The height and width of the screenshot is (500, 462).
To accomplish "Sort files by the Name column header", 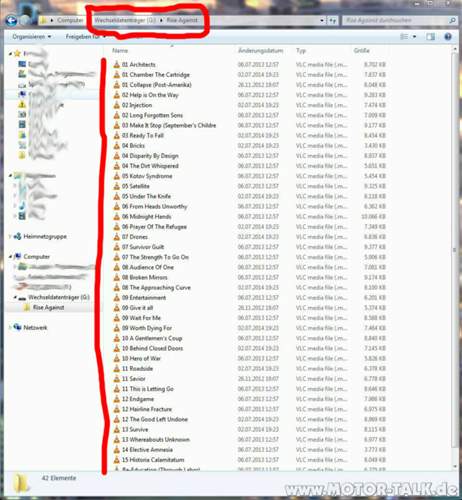I will (120, 51).
